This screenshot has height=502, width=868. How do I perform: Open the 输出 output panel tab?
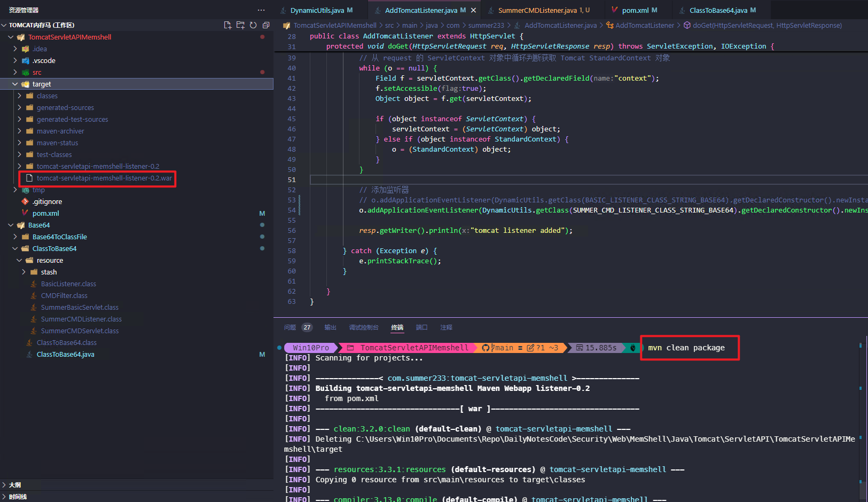pyautogui.click(x=331, y=327)
